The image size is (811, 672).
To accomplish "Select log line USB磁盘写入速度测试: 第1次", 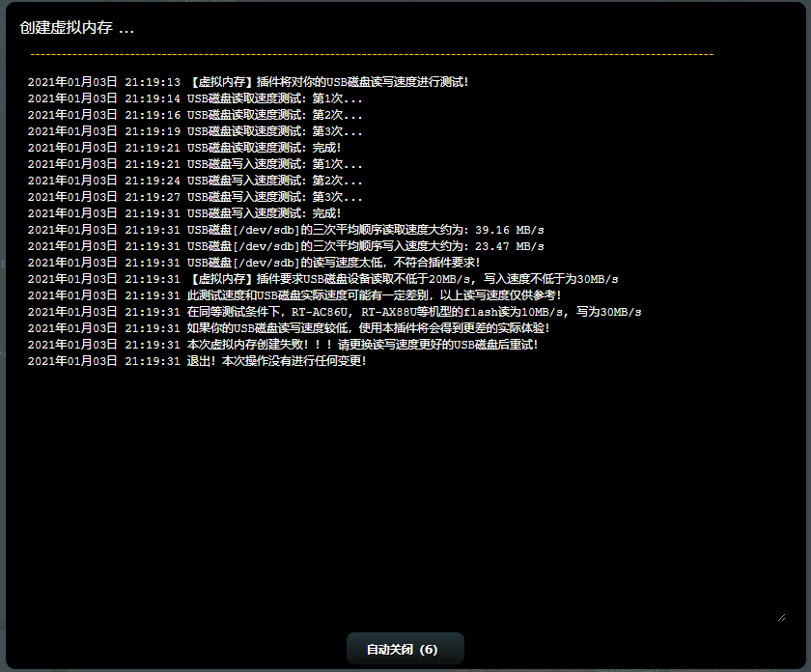I will tap(195, 164).
